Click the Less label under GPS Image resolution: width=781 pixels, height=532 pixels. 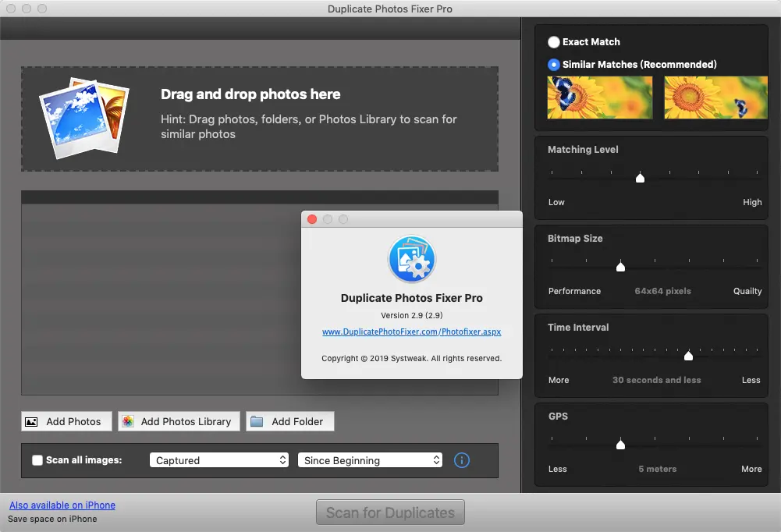557,470
